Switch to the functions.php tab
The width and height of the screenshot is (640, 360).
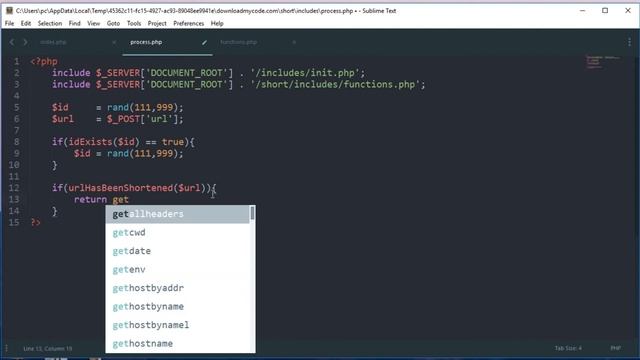coord(239,42)
